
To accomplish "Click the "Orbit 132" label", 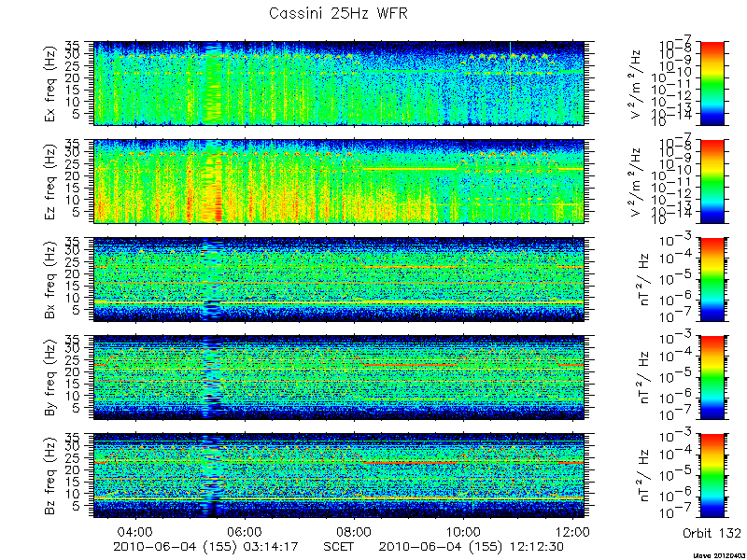I will 712,532.
